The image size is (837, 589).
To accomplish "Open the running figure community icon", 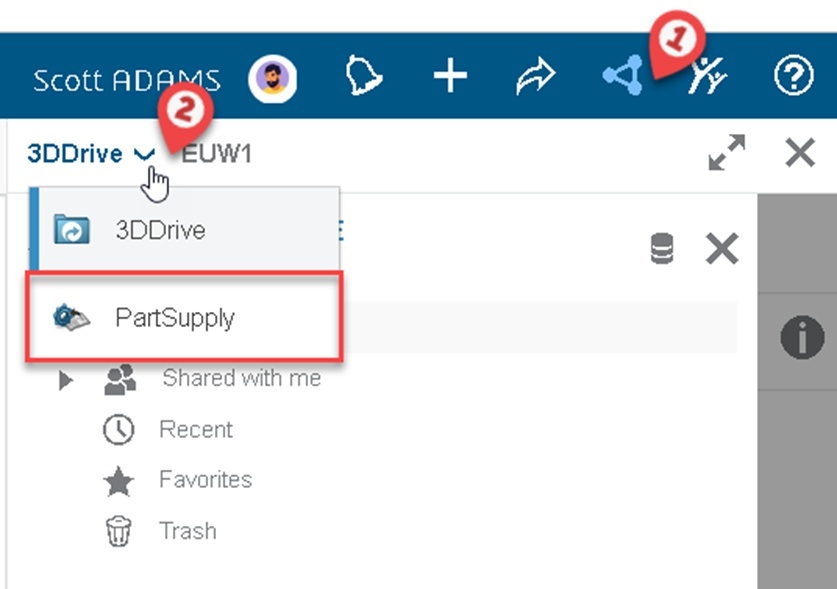I will [707, 75].
